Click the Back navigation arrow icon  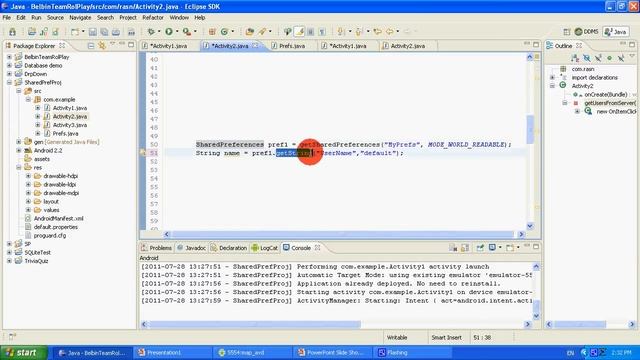(390, 31)
